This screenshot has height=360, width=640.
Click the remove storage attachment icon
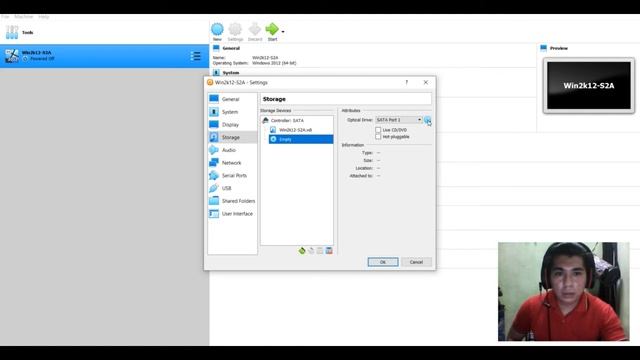pos(329,251)
